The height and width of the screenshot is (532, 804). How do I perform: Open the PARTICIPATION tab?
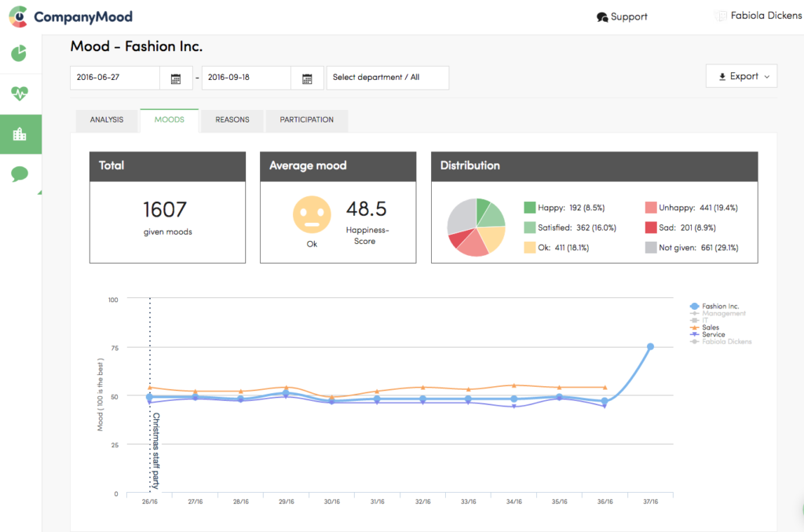[x=307, y=120]
